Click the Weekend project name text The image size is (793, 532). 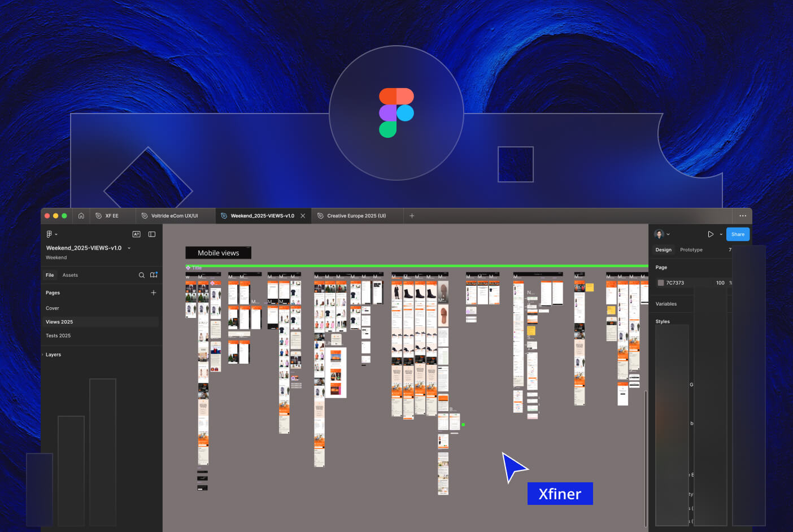56,258
